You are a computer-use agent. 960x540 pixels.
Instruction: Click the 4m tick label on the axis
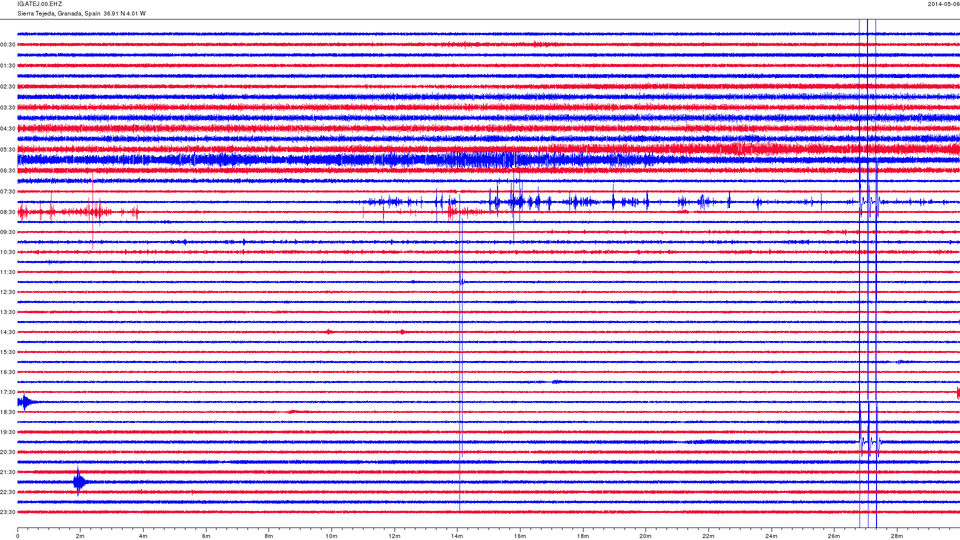coord(143,536)
